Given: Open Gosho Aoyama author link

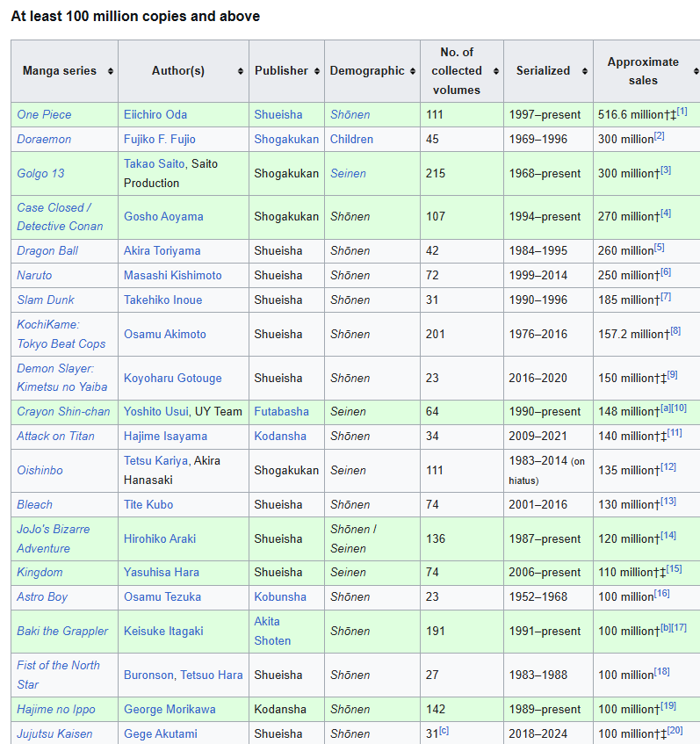Looking at the screenshot, I should pos(163,217).
